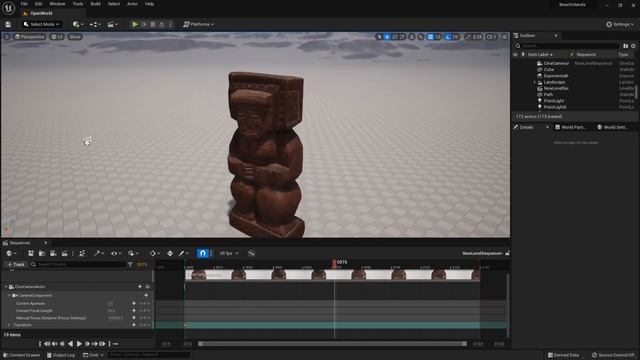
Task: Open track filter funnel menu
Action: (x=130, y=264)
